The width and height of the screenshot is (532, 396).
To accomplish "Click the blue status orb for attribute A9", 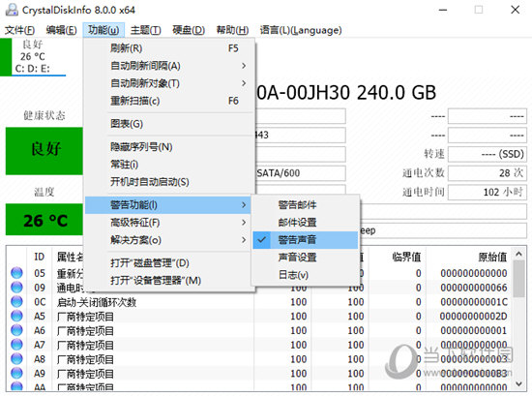I will pyautogui.click(x=16, y=373).
